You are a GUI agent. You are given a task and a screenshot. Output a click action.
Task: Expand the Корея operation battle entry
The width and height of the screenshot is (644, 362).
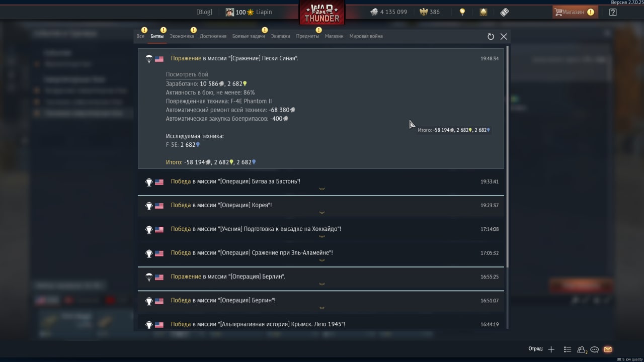pyautogui.click(x=321, y=207)
